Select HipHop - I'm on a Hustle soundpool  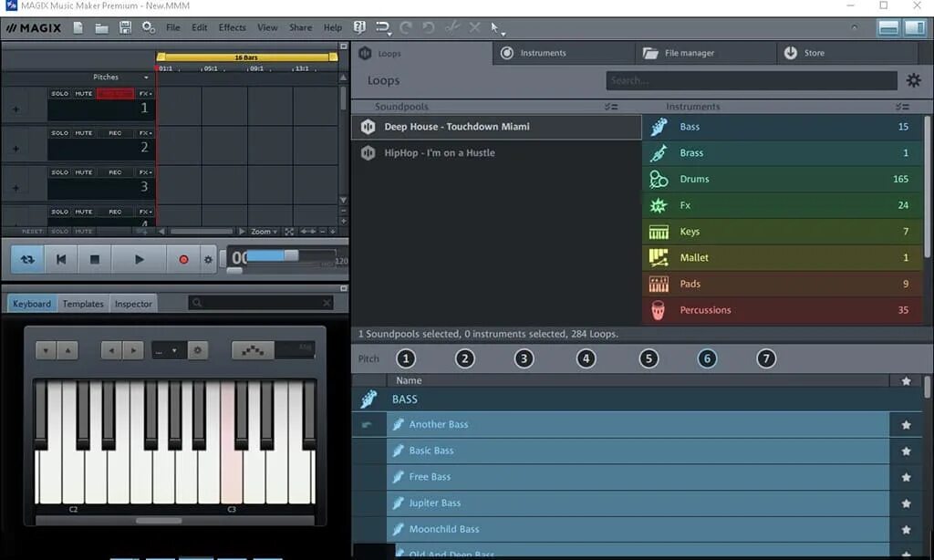pos(496,153)
